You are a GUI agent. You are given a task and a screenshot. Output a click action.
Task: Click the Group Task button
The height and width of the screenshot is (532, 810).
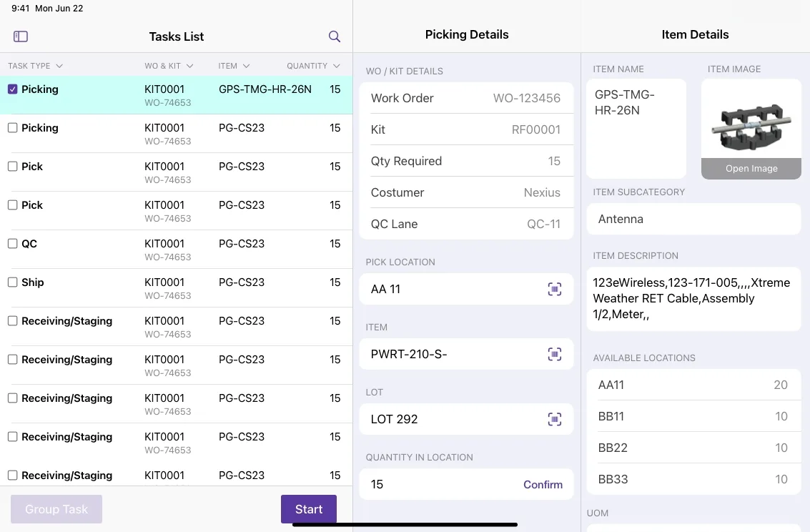click(56, 509)
